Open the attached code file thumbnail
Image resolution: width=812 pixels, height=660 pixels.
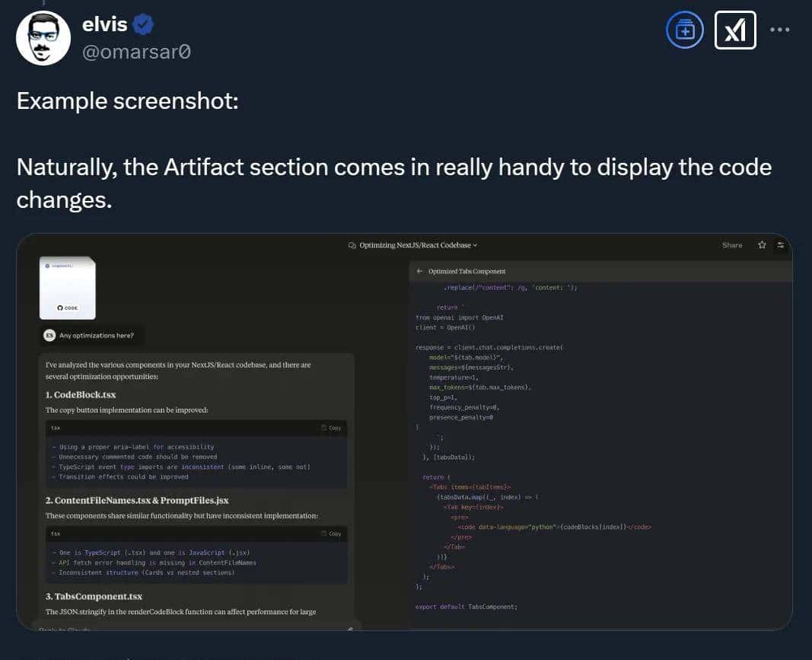click(67, 287)
